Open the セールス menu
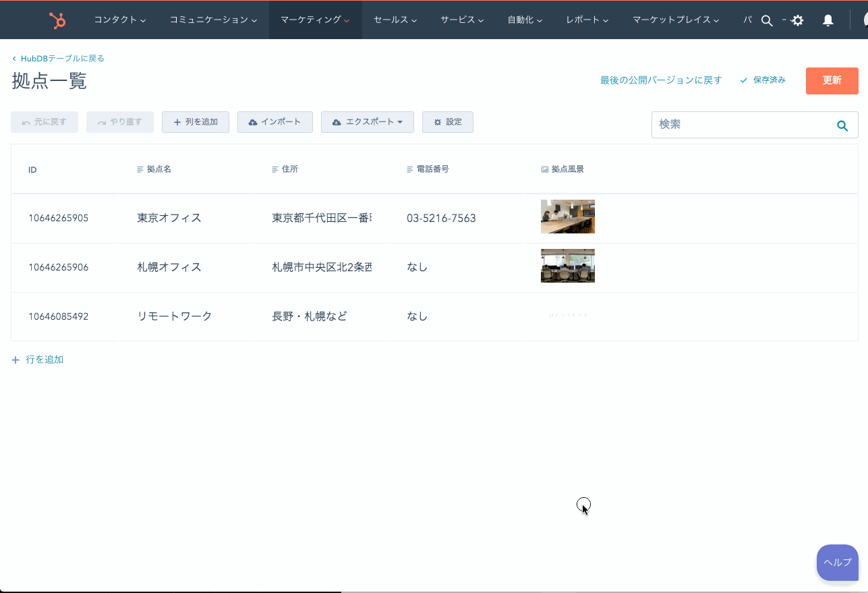 [x=395, y=20]
